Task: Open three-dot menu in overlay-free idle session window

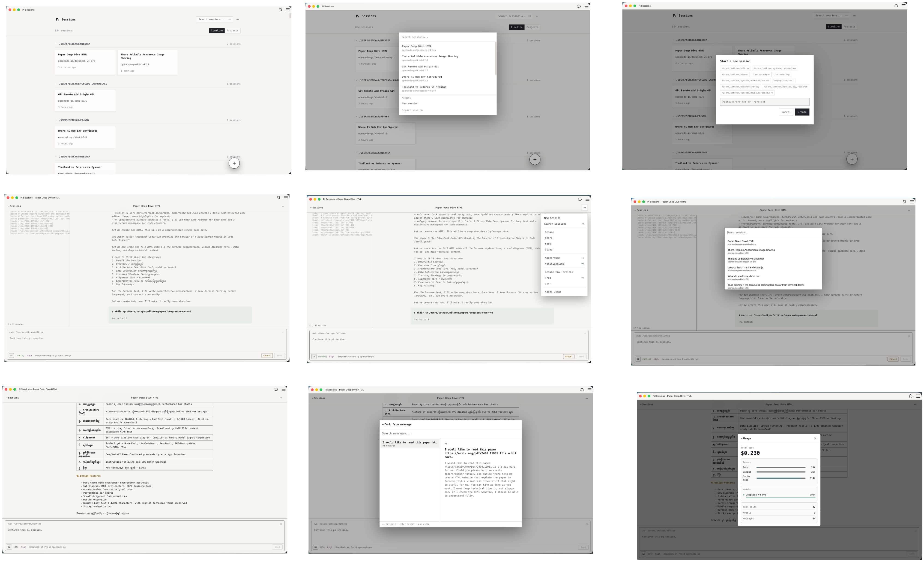Action: coord(281,398)
